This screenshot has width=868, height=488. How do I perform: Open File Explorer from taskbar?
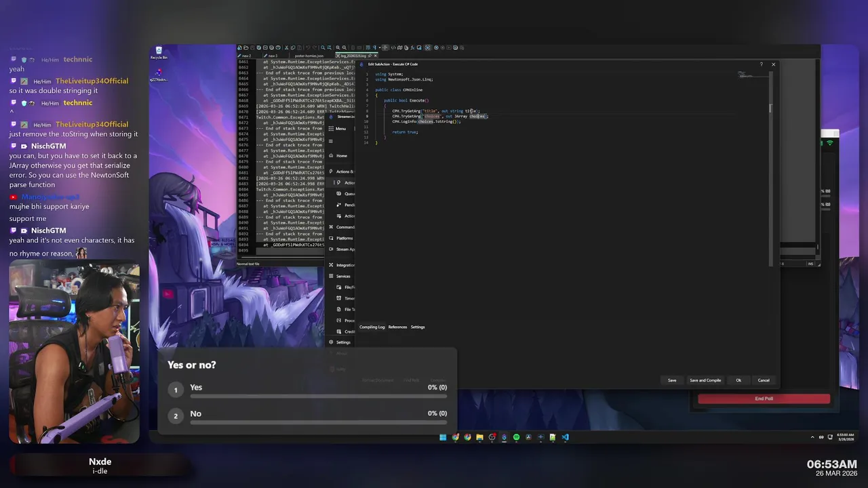tap(479, 437)
